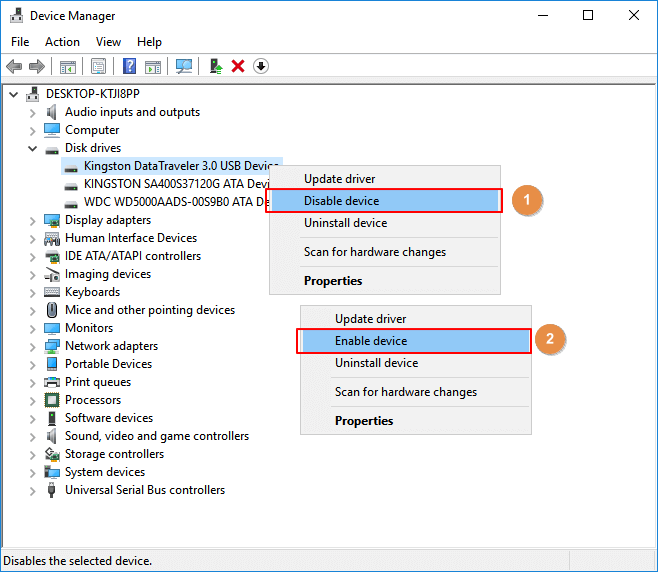Expand the Network adapters node
Image resolution: width=658 pixels, height=572 pixels.
[33, 346]
